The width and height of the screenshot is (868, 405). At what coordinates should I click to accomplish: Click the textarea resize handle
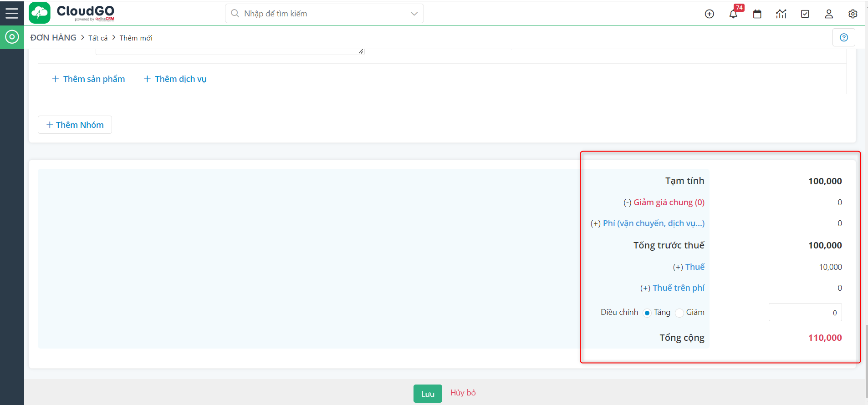(361, 51)
